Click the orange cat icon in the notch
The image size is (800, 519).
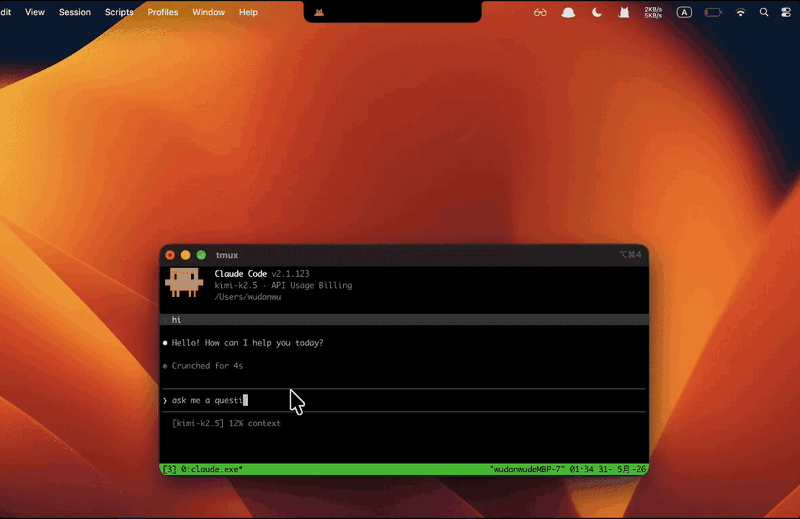[319, 12]
